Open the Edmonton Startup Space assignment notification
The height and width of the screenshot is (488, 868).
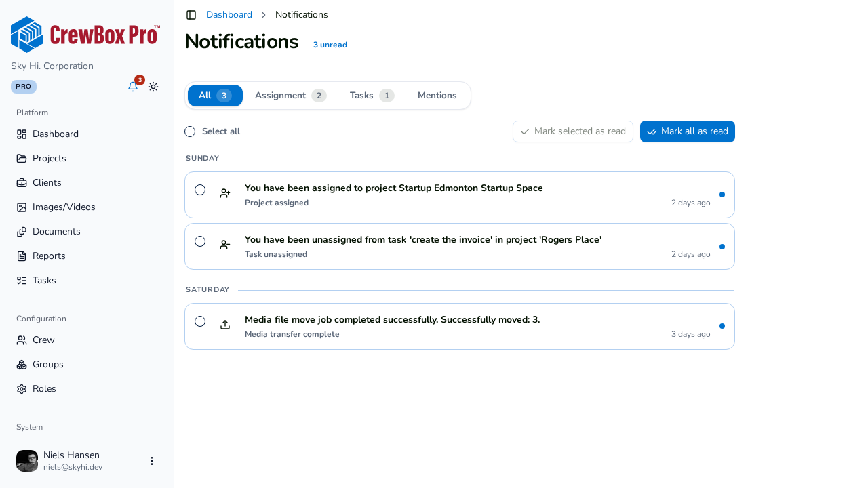[x=460, y=195]
